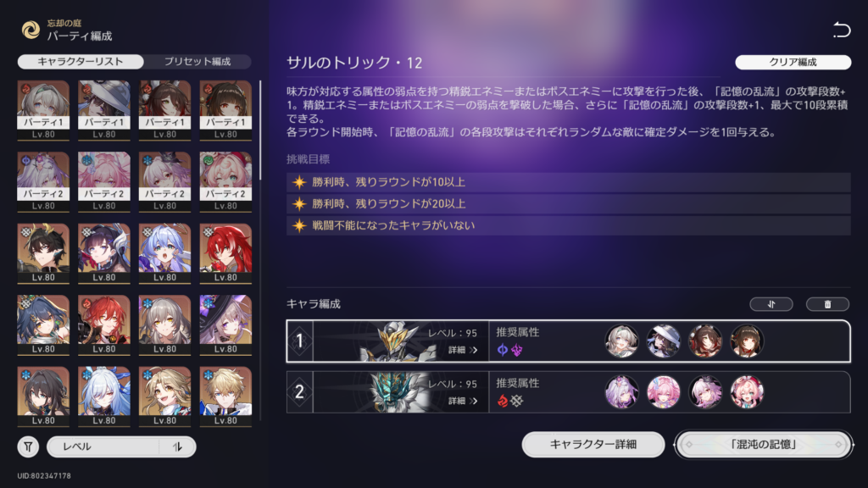Click the trash icon to clear teams

(827, 304)
